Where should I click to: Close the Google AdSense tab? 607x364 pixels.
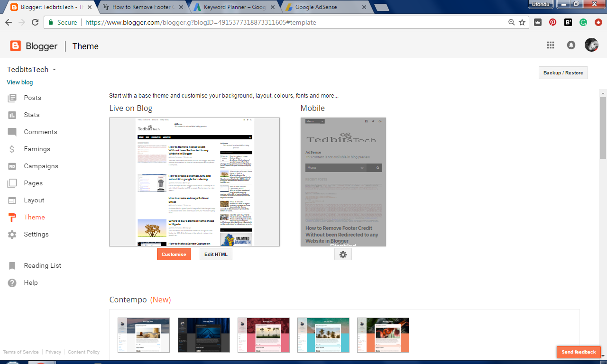click(364, 7)
